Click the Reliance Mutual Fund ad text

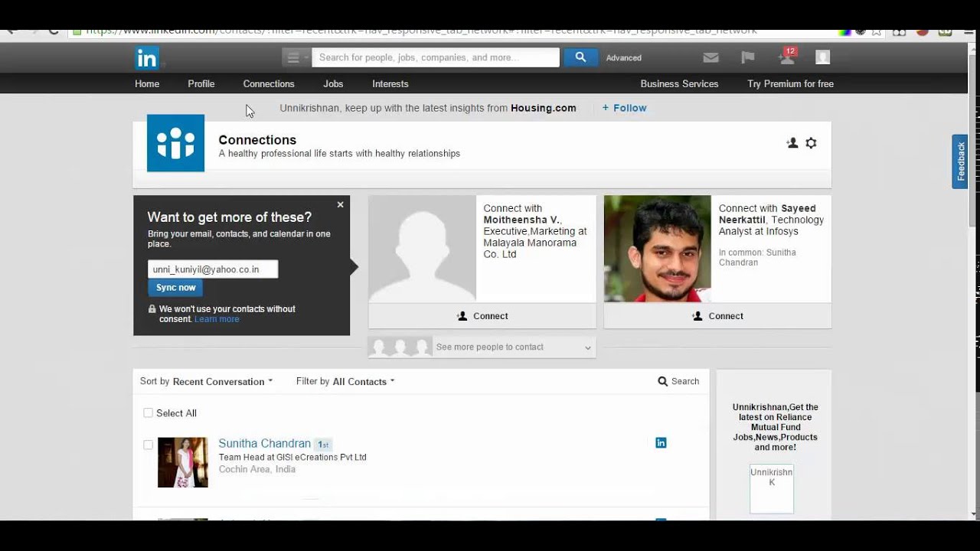[x=775, y=427]
